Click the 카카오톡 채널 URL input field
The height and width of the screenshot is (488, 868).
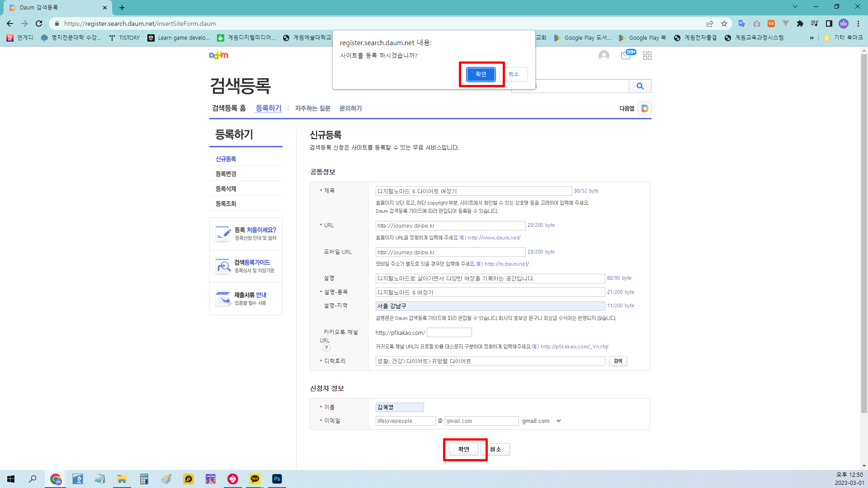tap(449, 333)
